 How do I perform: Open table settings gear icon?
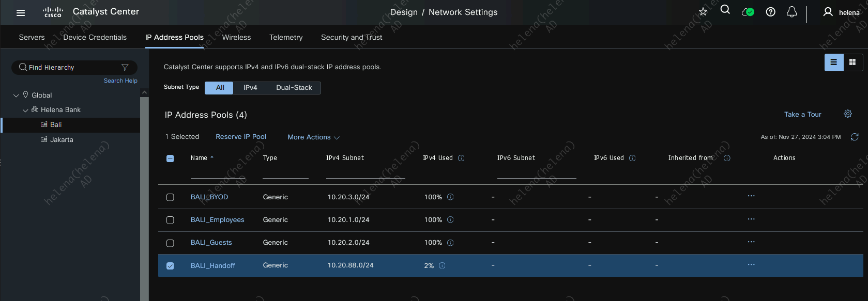pos(848,114)
